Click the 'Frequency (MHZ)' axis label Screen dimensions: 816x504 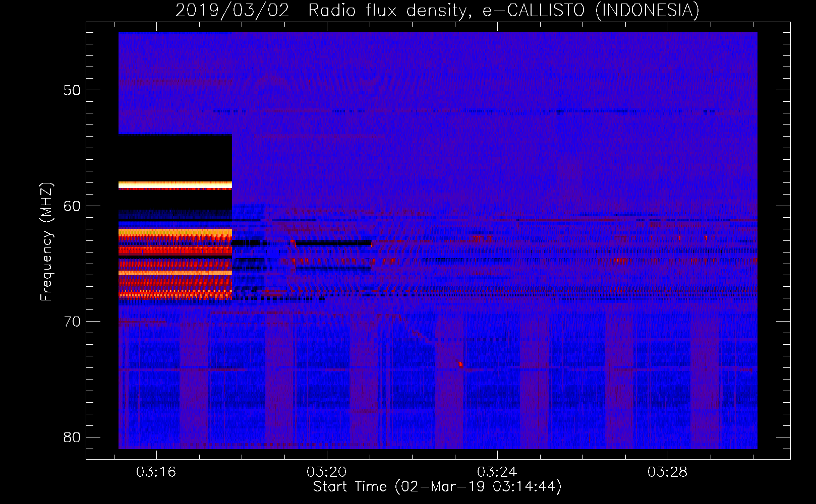coord(46,242)
